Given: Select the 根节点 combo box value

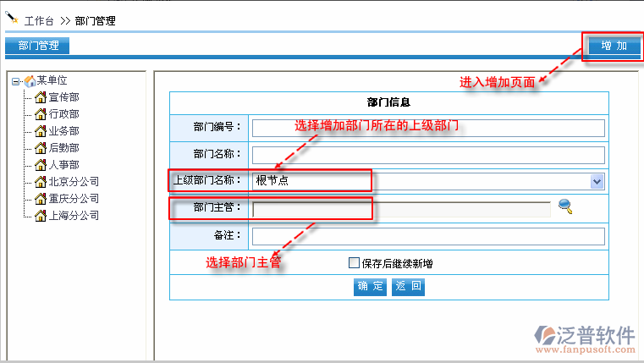Looking at the screenshot, I should tap(428, 181).
